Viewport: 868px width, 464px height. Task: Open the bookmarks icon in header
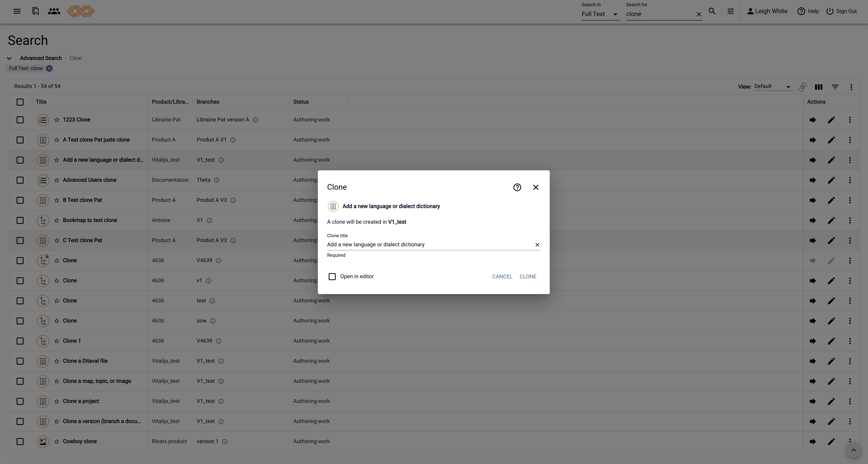pyautogui.click(x=35, y=11)
